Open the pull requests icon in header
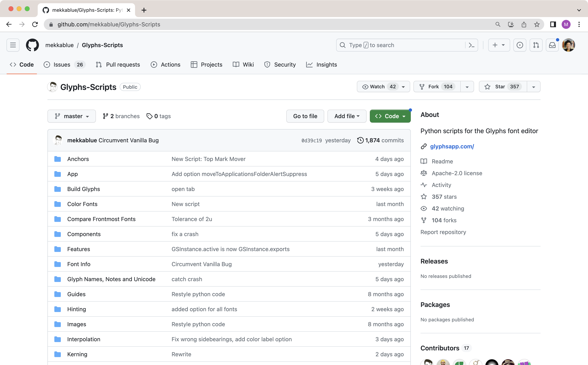The width and height of the screenshot is (588, 365). (x=536, y=45)
